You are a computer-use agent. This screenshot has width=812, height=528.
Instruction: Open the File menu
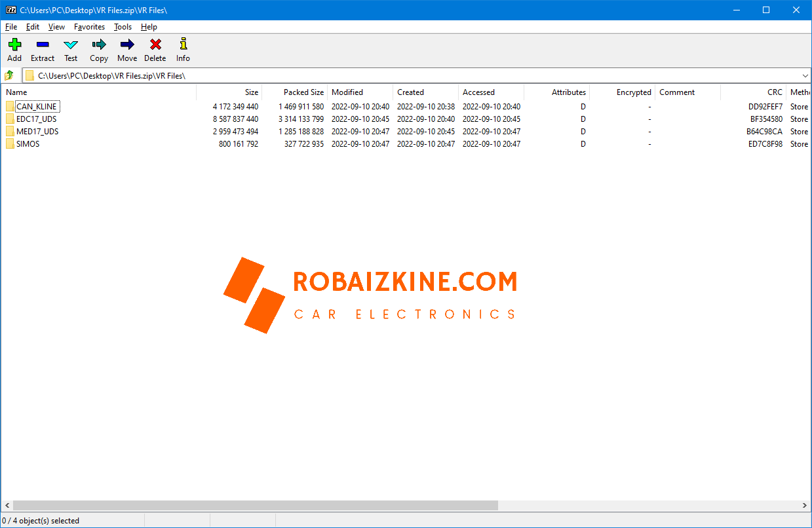11,27
